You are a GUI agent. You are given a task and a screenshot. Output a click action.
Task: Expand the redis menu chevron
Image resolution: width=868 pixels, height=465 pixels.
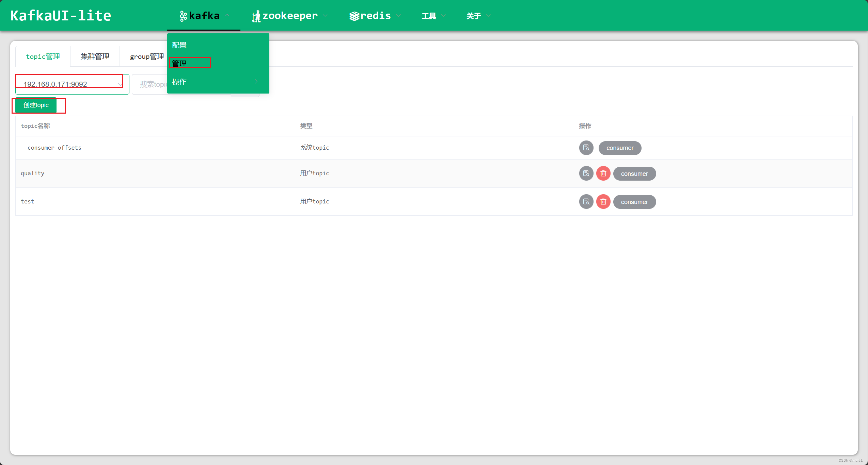tap(398, 16)
